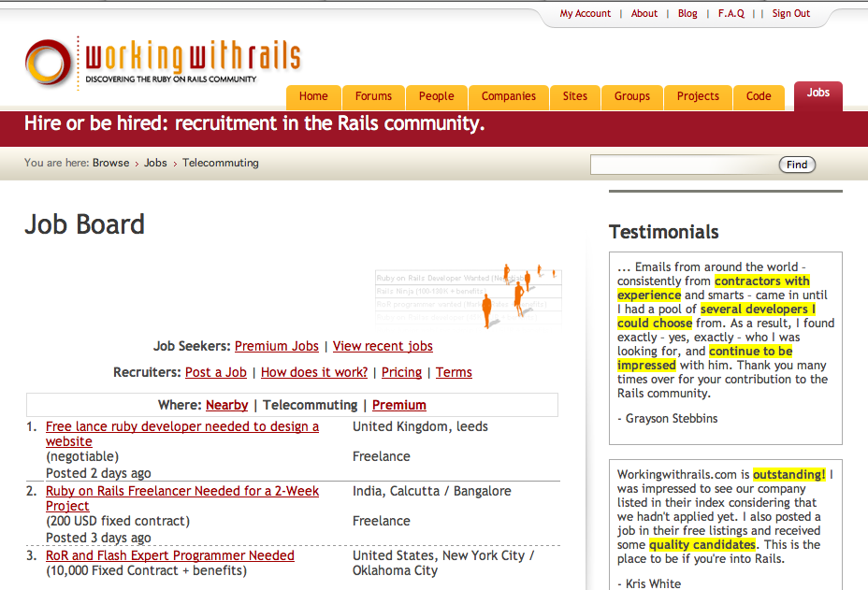Image resolution: width=868 pixels, height=590 pixels.
Task: Open the Pricing link
Action: point(402,372)
